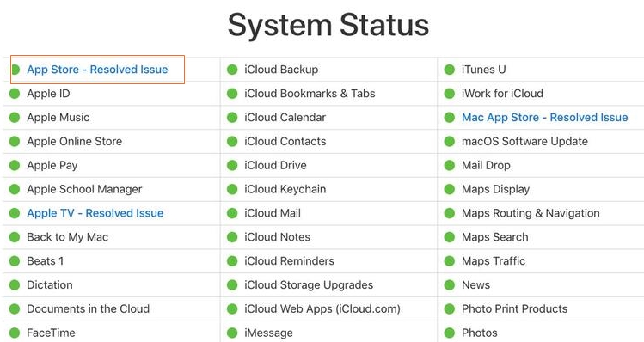The height and width of the screenshot is (342, 644).
Task: Click the green status dot beside Apple Pay
Action: pos(15,165)
